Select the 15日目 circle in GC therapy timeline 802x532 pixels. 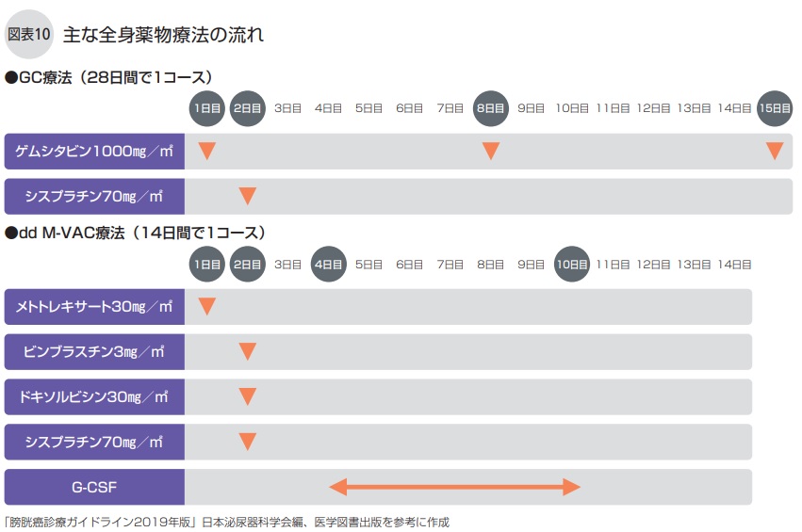coord(775,109)
